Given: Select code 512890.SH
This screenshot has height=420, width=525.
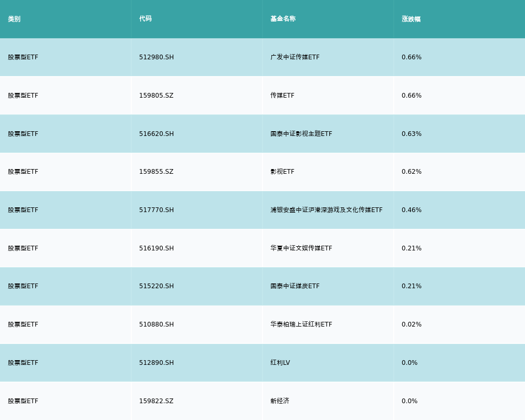Looking at the screenshot, I should click(x=156, y=363).
